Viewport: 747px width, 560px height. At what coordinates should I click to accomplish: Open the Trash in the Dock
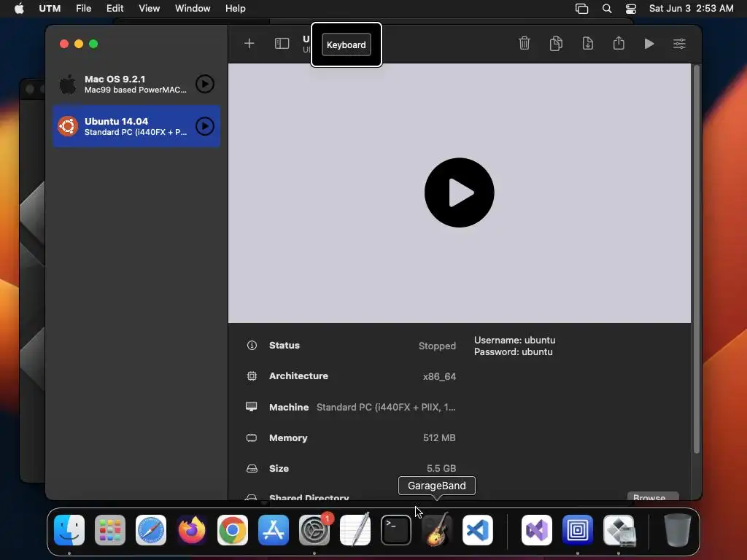pyautogui.click(x=678, y=530)
